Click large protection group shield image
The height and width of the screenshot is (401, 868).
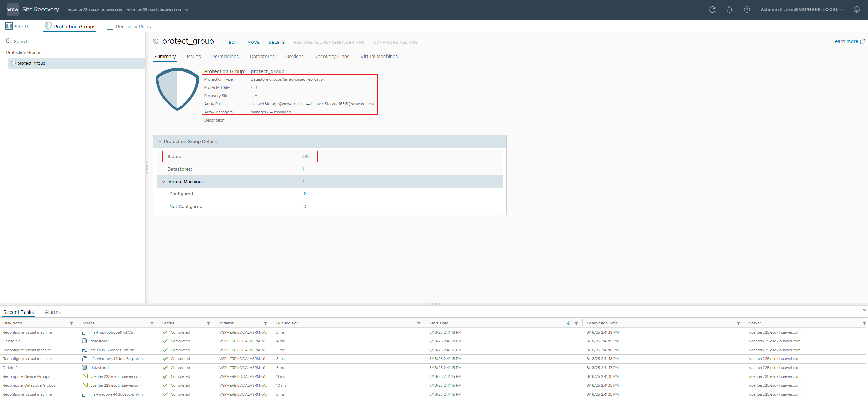tap(177, 89)
